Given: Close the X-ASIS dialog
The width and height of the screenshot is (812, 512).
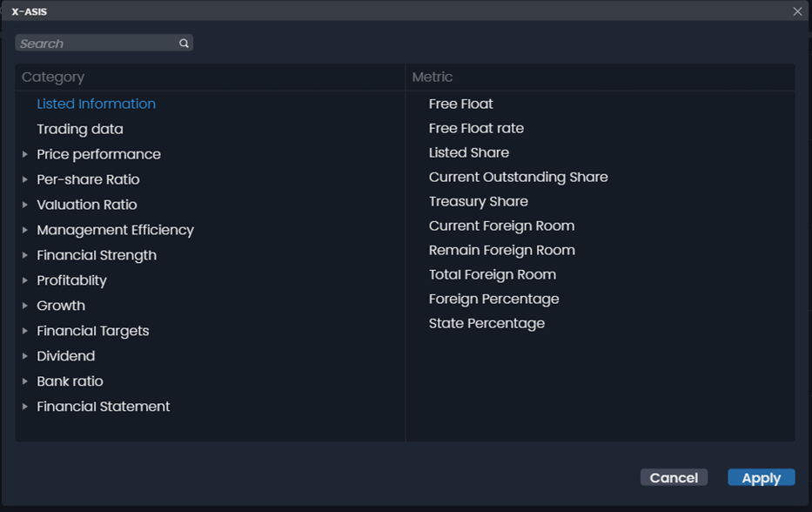Looking at the screenshot, I should 797,11.
